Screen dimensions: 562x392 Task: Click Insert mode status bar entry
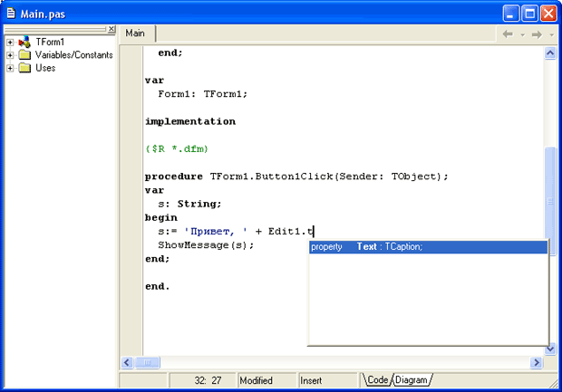pyautogui.click(x=328, y=380)
